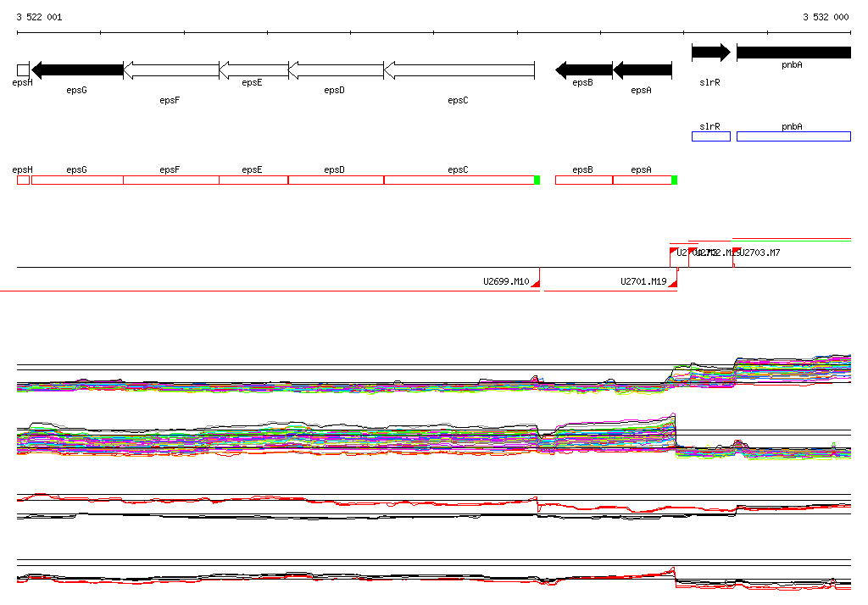The image size is (868, 605).
Task: Click the start coordinate 3 522 001
Action: click(x=39, y=17)
